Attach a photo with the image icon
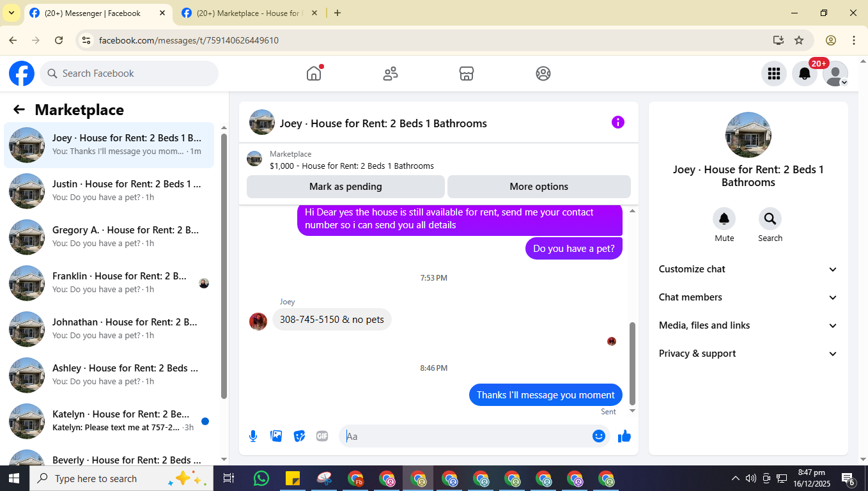 (x=276, y=436)
